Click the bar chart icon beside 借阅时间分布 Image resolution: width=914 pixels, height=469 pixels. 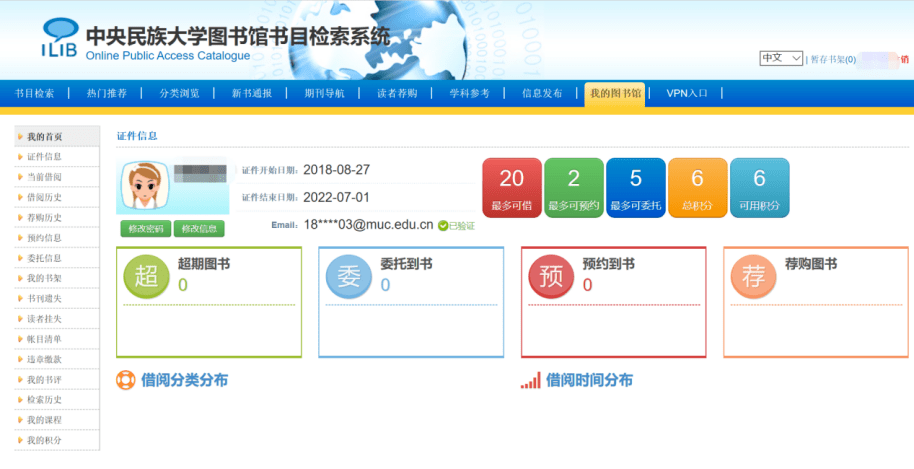point(530,380)
